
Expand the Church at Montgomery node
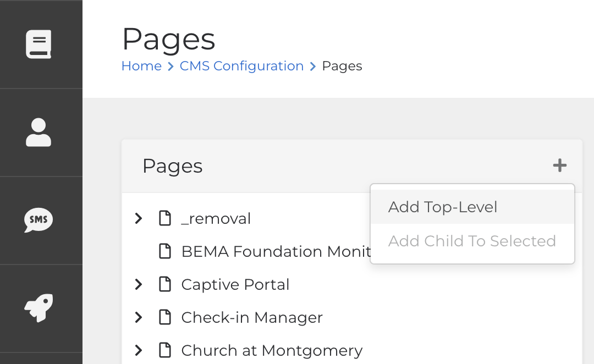[139, 350]
